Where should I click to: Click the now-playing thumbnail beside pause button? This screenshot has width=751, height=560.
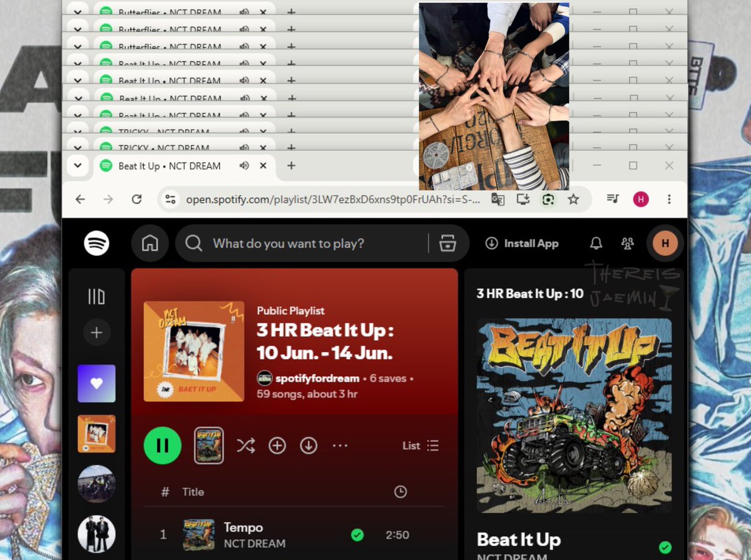point(209,445)
